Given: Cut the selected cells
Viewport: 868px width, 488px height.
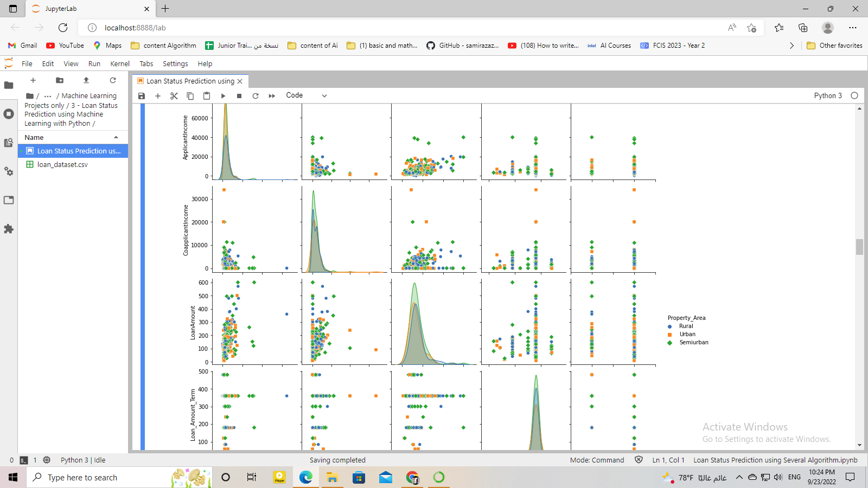Looking at the screenshot, I should [x=174, y=95].
